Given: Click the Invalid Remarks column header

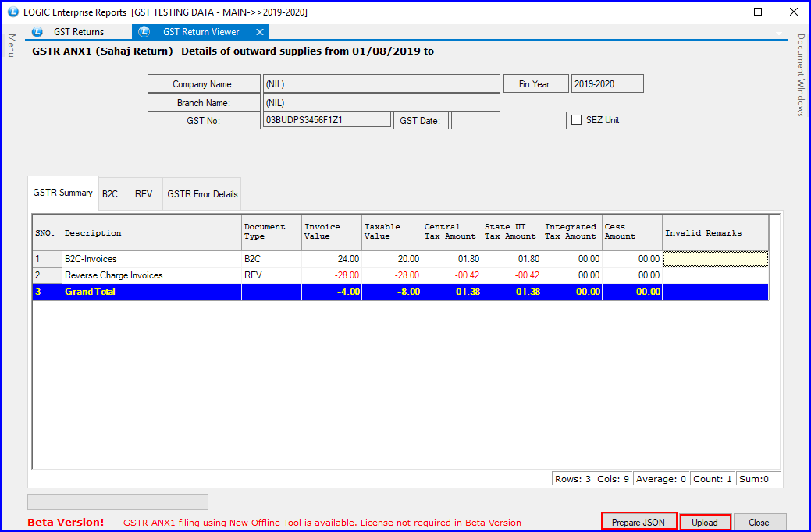Looking at the screenshot, I should tap(715, 233).
